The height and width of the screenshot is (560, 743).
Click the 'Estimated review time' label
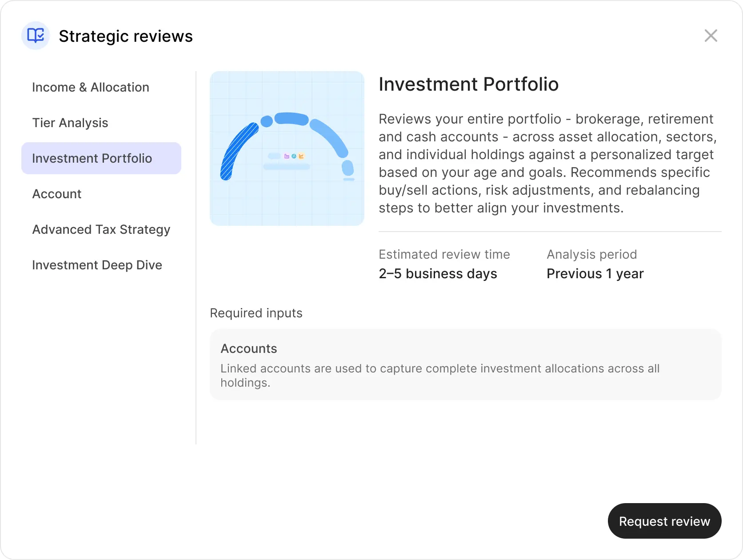coord(444,254)
